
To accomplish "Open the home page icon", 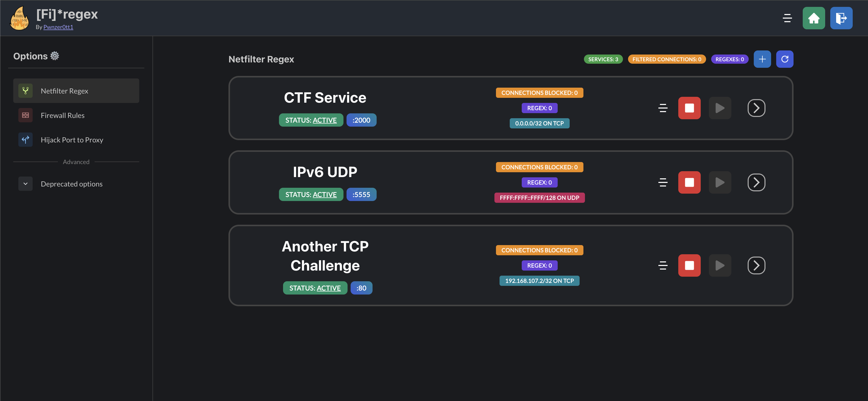I will pyautogui.click(x=814, y=18).
